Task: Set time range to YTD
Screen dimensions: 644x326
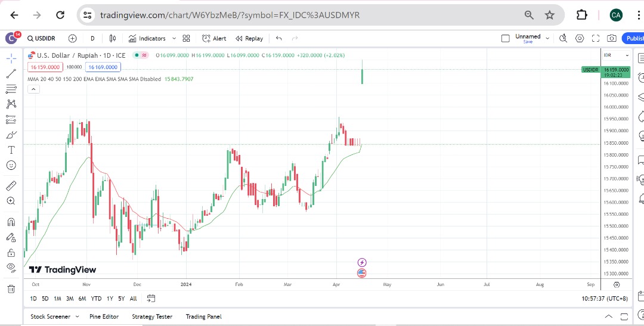Action: (96, 299)
